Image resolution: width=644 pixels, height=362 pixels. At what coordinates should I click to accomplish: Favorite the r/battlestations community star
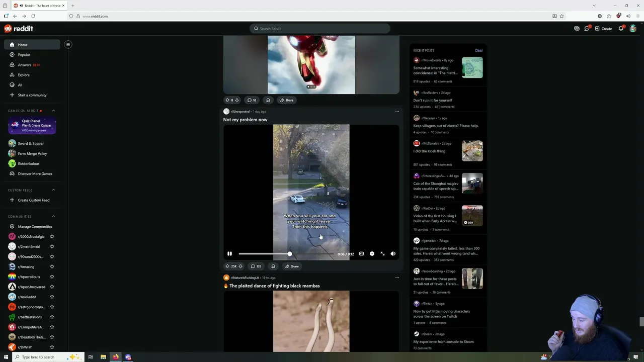pyautogui.click(x=52, y=317)
